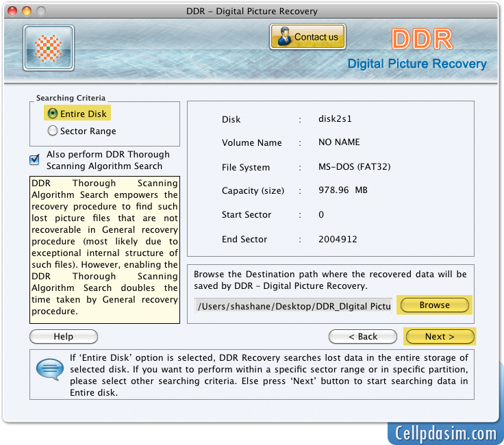Click the Browse the Destination path instruction text

330,280
